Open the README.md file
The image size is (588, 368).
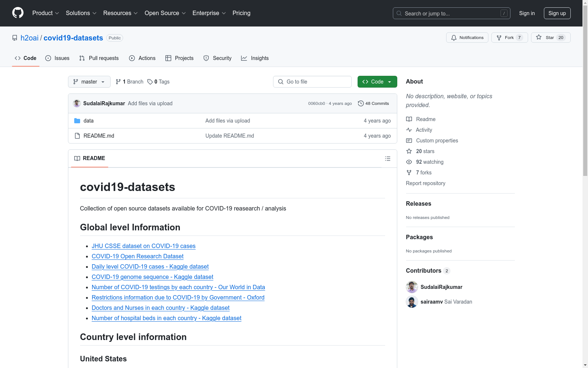pyautogui.click(x=99, y=136)
